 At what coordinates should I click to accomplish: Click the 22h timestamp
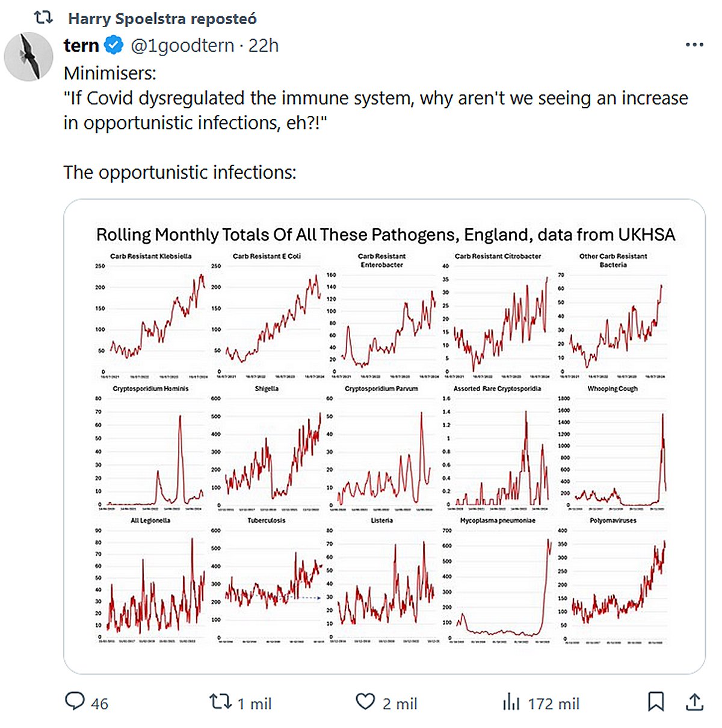(x=264, y=45)
